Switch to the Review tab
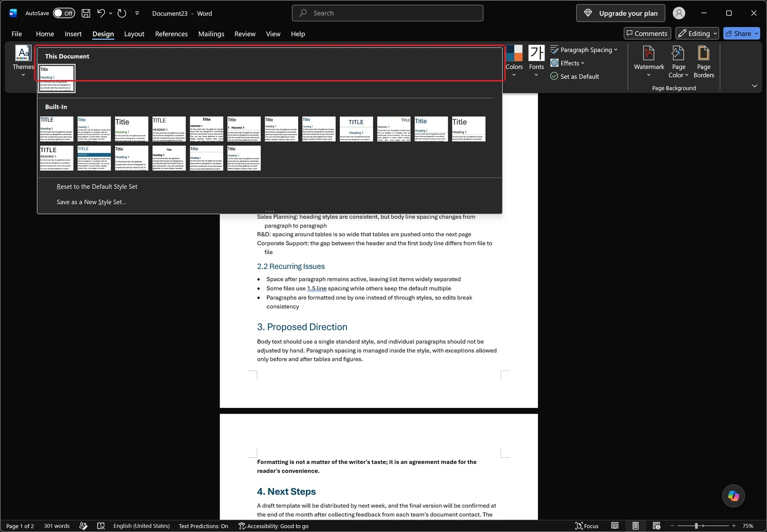The image size is (767, 532). pos(245,34)
